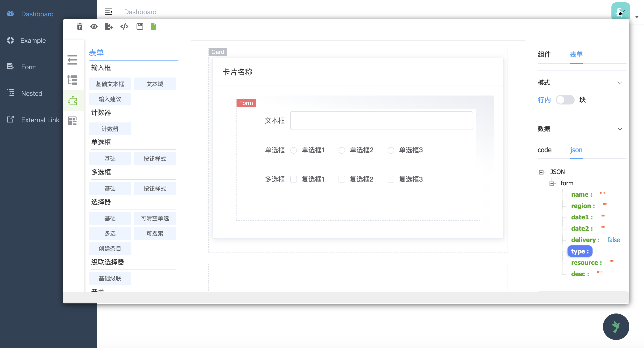644x348 pixels.
Task: Collapse the 数据 section chevron
Action: coord(620,129)
